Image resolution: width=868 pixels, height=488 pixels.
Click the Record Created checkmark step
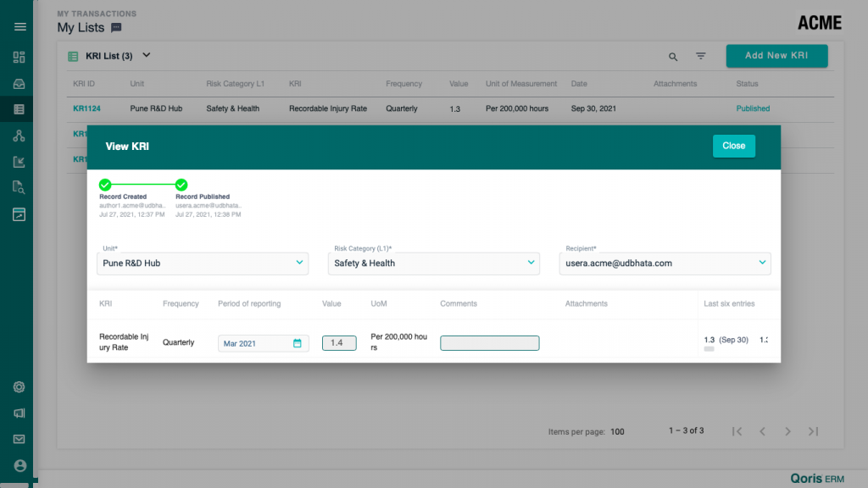pyautogui.click(x=105, y=185)
